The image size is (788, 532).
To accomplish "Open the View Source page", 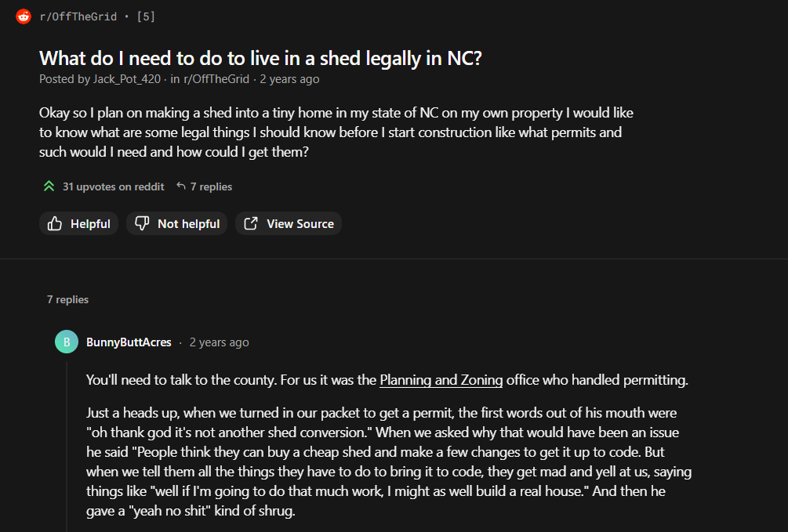I will pyautogui.click(x=289, y=223).
